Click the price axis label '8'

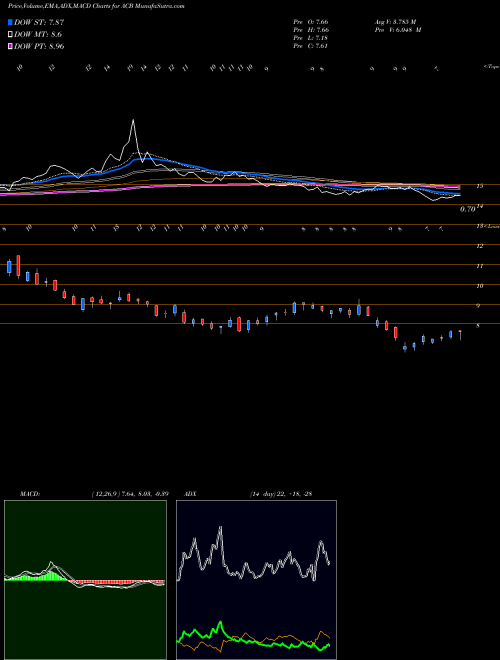pyautogui.click(x=478, y=326)
